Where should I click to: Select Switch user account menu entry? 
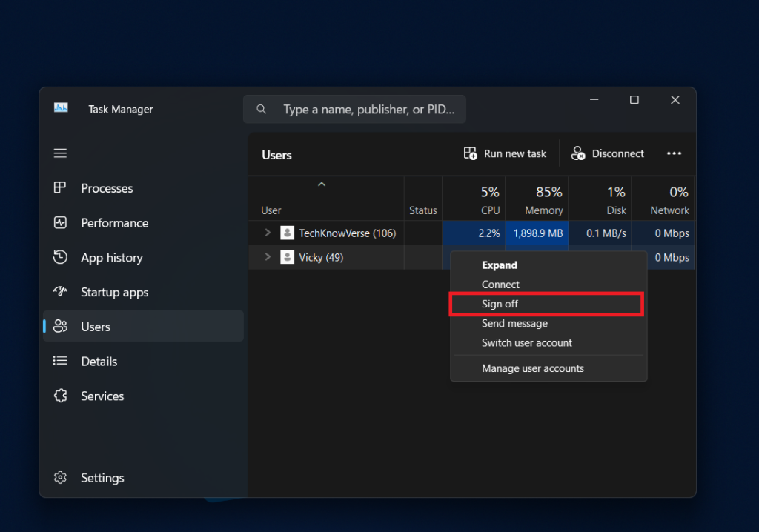[x=527, y=343]
